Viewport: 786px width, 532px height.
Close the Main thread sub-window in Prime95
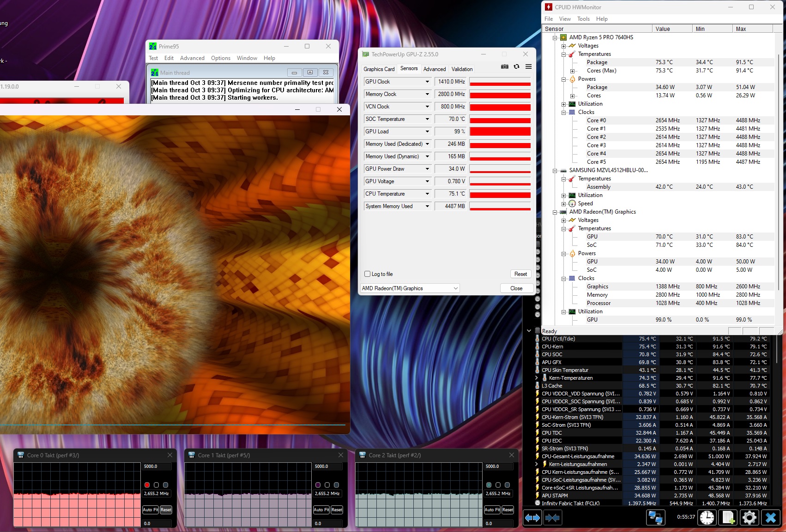pyautogui.click(x=326, y=72)
